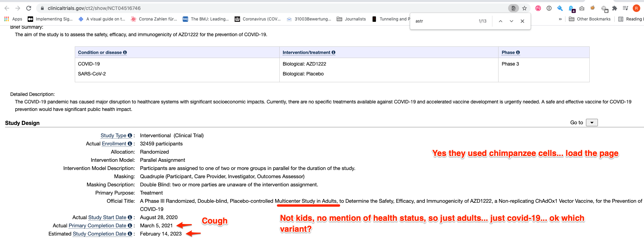Click the camera screenshot extension icon
This screenshot has height=242, width=644.
pyautogui.click(x=582, y=8)
